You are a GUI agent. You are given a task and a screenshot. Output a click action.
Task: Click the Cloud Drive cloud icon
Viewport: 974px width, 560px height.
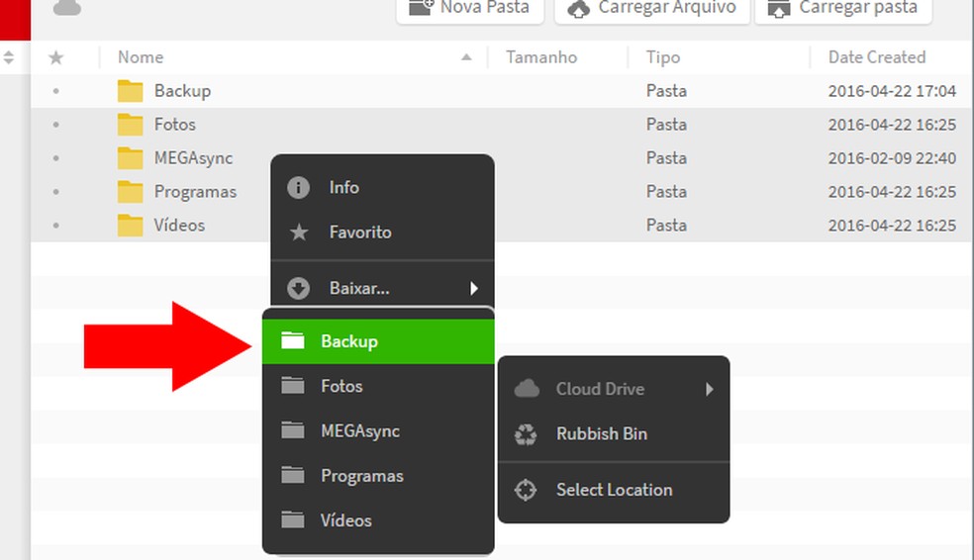tap(527, 389)
